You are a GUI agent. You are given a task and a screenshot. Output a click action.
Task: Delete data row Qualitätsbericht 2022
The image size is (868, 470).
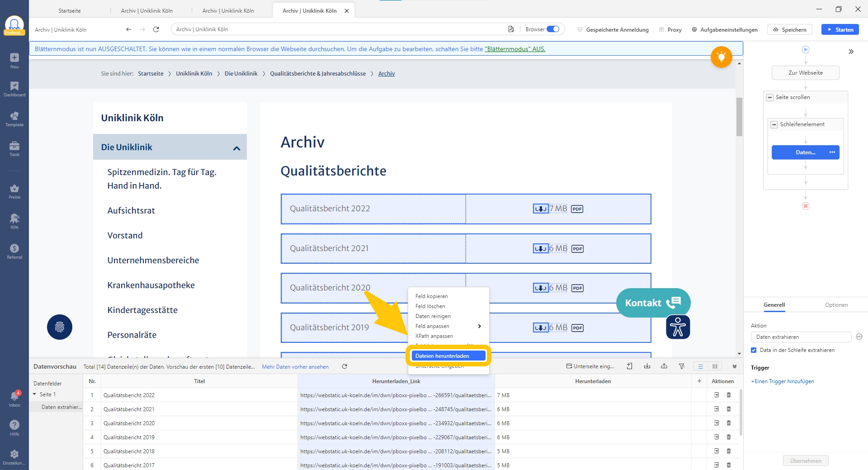tap(729, 395)
